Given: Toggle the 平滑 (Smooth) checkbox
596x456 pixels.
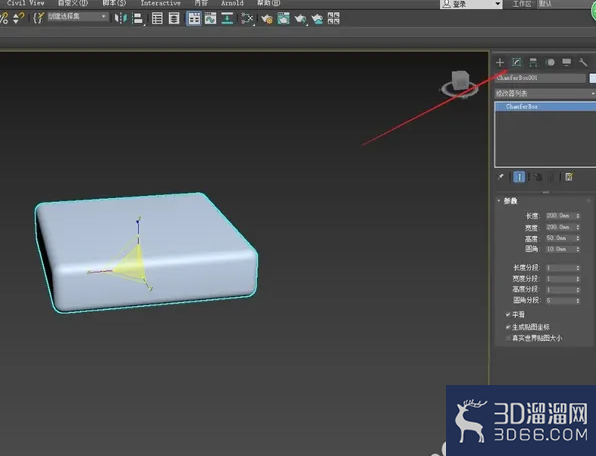Looking at the screenshot, I should click(508, 315).
